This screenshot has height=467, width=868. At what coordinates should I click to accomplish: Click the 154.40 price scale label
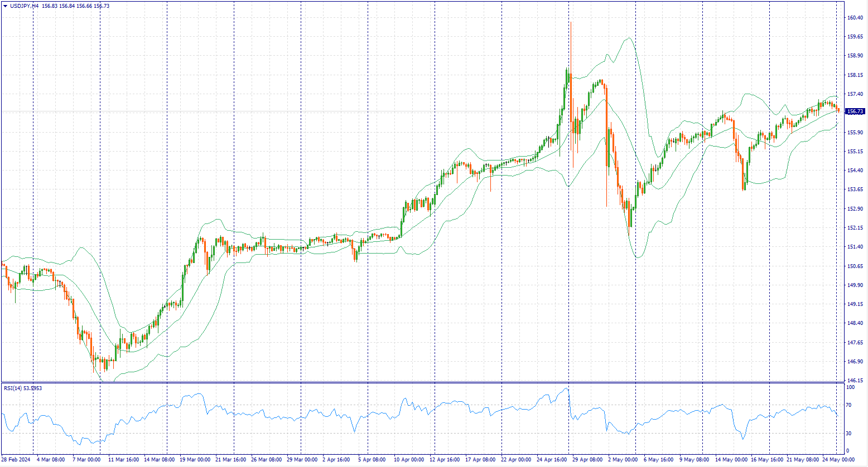[855, 171]
